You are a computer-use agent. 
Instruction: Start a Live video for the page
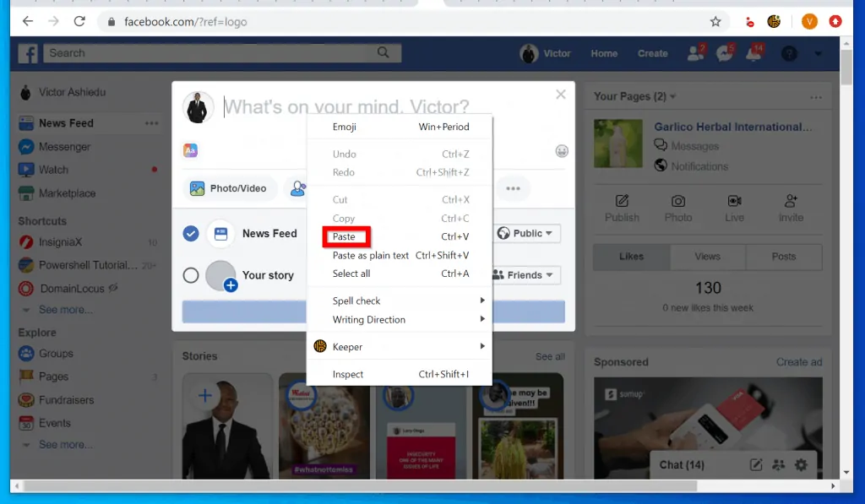click(734, 201)
